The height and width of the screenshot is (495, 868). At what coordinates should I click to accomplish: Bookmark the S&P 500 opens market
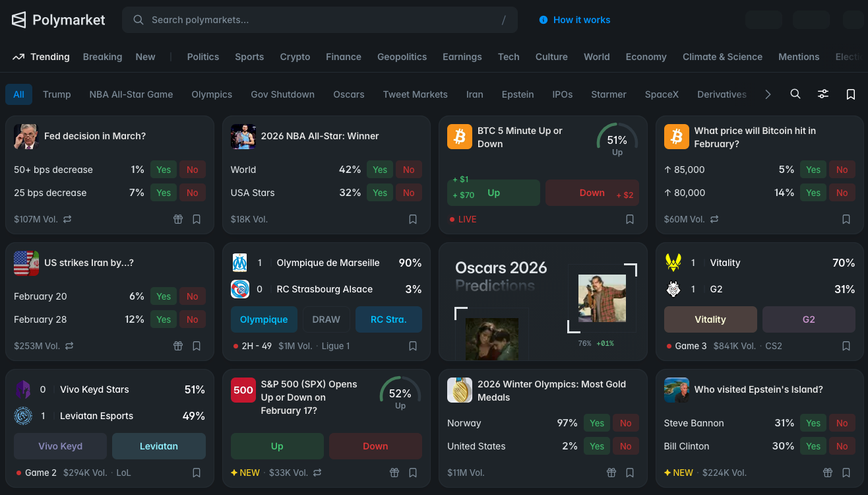(413, 473)
